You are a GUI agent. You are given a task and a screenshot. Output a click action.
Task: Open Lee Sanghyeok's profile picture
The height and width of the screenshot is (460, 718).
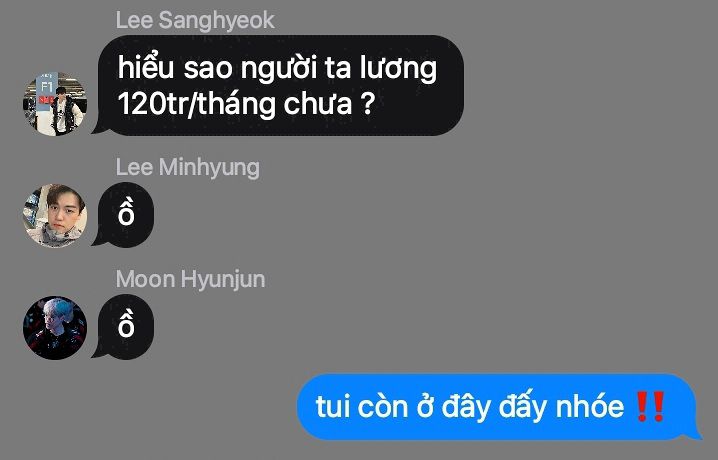click(x=55, y=104)
